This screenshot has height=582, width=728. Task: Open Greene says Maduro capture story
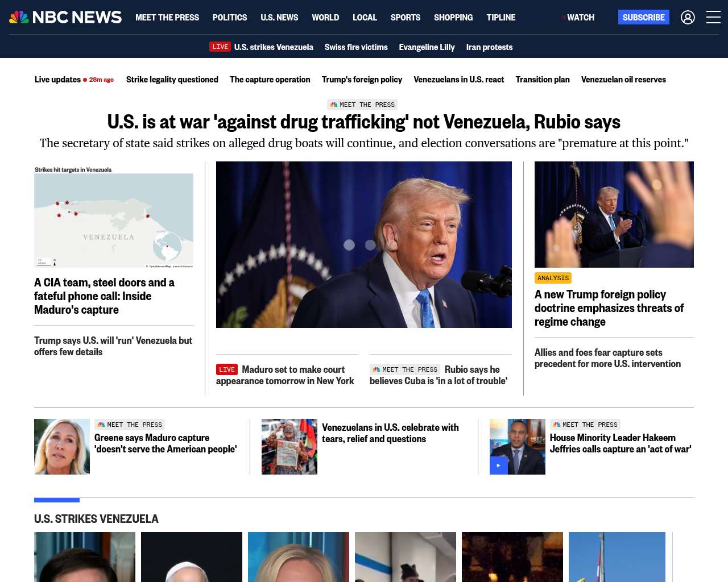tap(166, 443)
